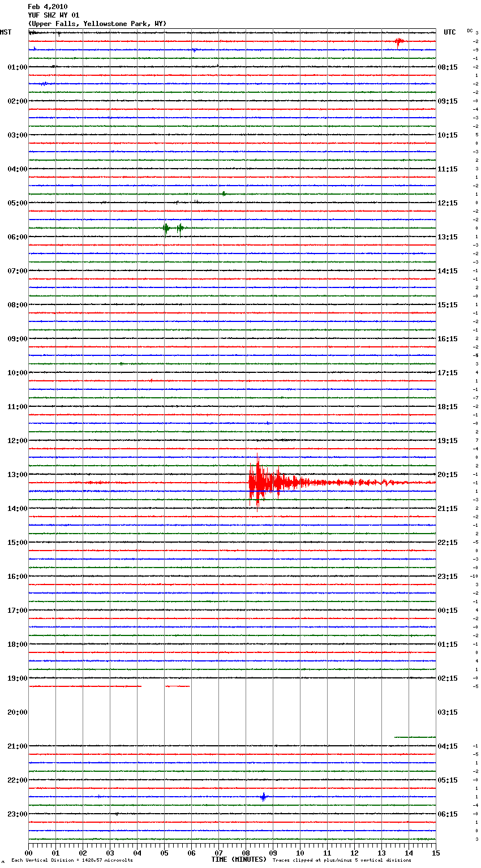Click the '13:15' UTC time label

click(448, 237)
